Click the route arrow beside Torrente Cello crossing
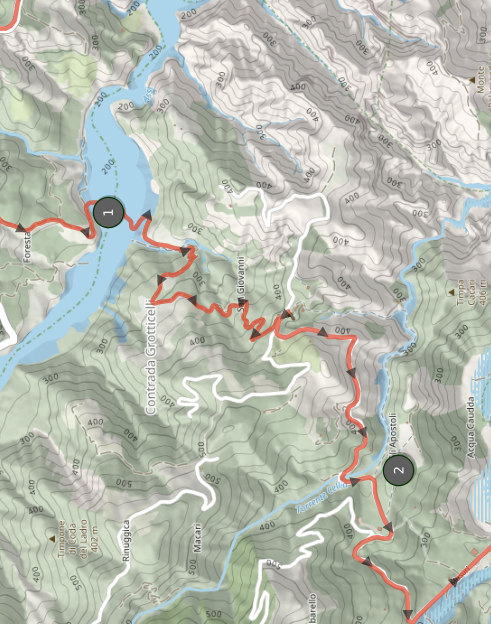 (x=355, y=481)
